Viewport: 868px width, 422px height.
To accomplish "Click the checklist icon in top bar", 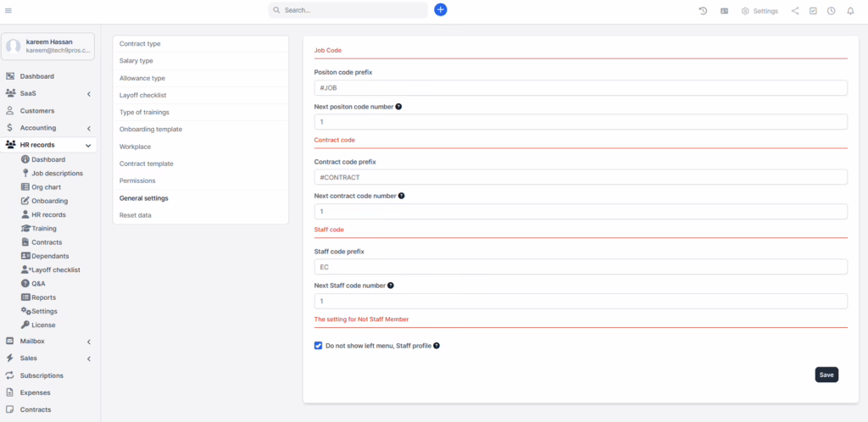I will pos(813,11).
